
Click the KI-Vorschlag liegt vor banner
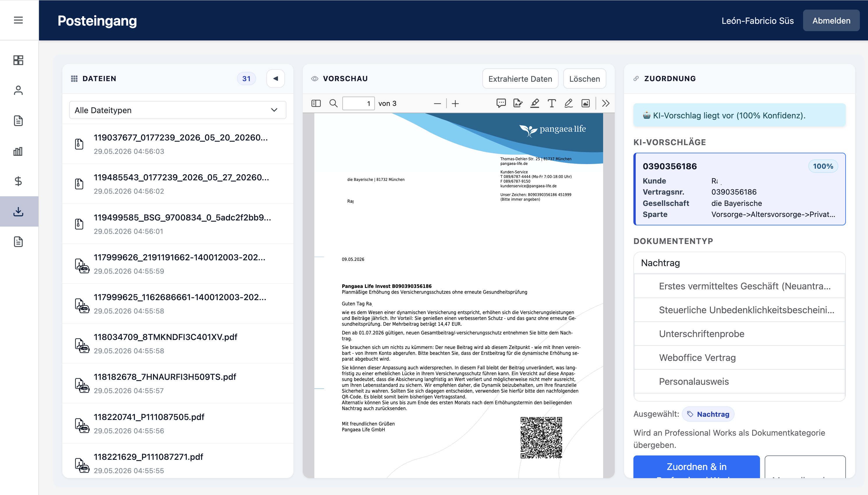pyautogui.click(x=739, y=115)
